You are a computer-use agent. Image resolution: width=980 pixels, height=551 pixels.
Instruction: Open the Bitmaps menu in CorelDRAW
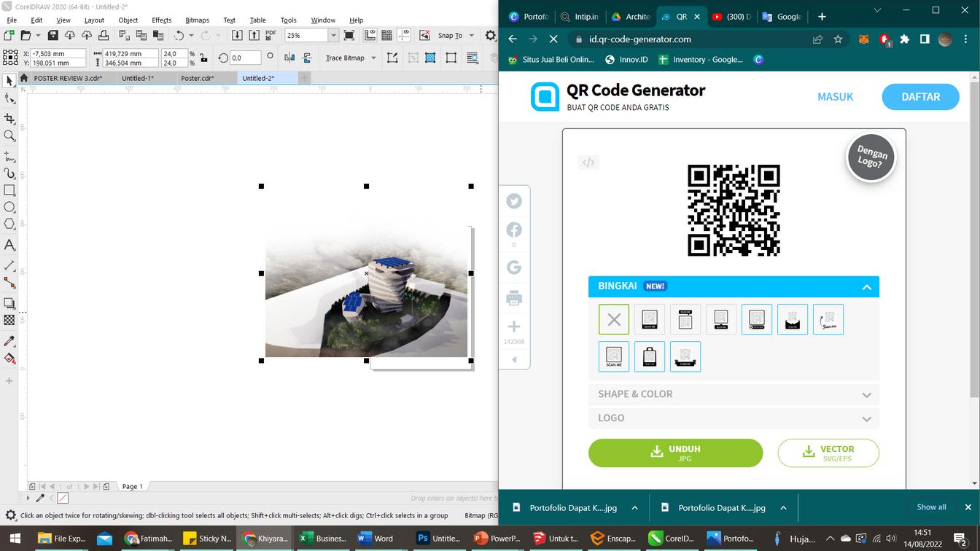197,20
